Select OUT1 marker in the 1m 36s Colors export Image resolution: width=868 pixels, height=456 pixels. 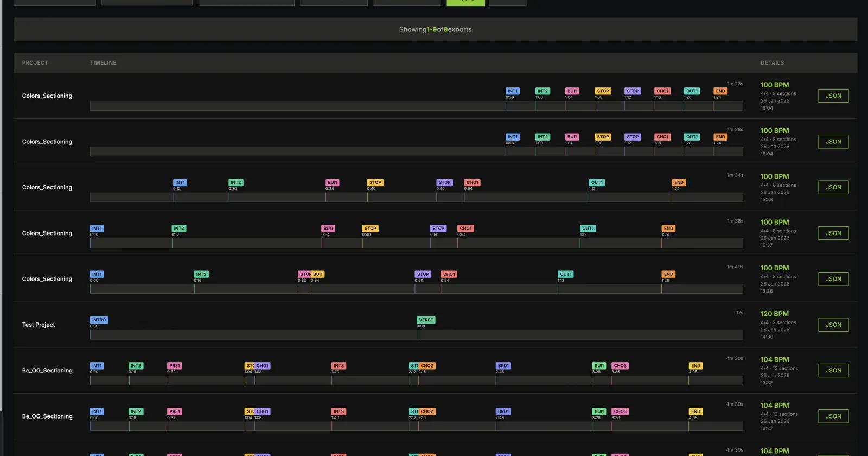588,229
